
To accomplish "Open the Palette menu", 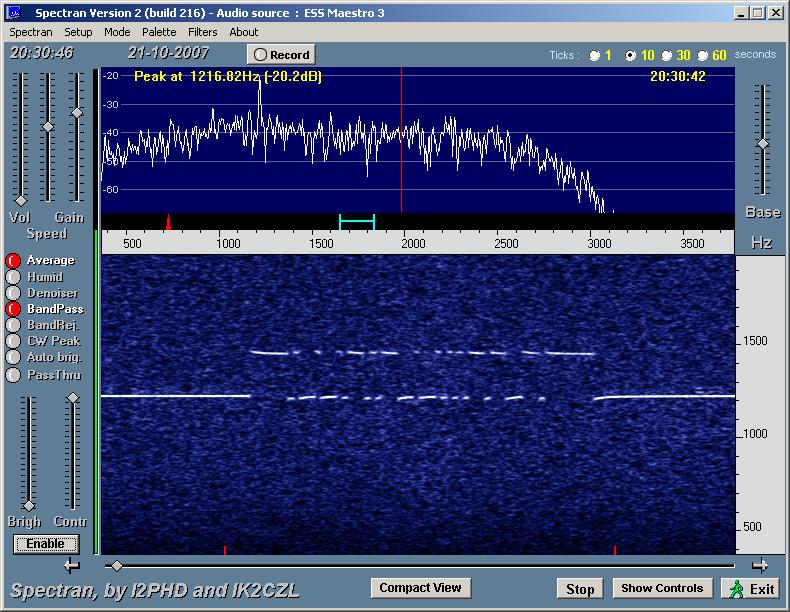I will click(159, 32).
